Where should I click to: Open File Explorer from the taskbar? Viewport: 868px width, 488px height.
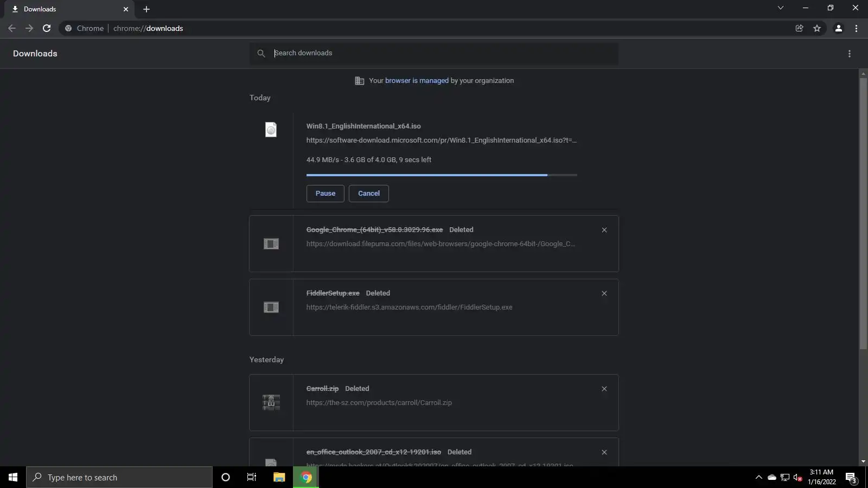coord(279,477)
